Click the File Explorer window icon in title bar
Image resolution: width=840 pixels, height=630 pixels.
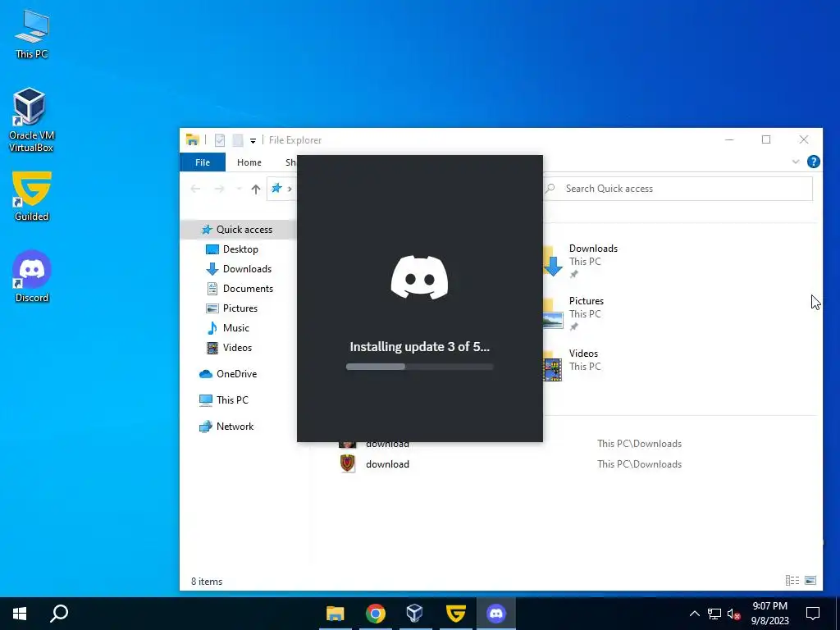192,139
